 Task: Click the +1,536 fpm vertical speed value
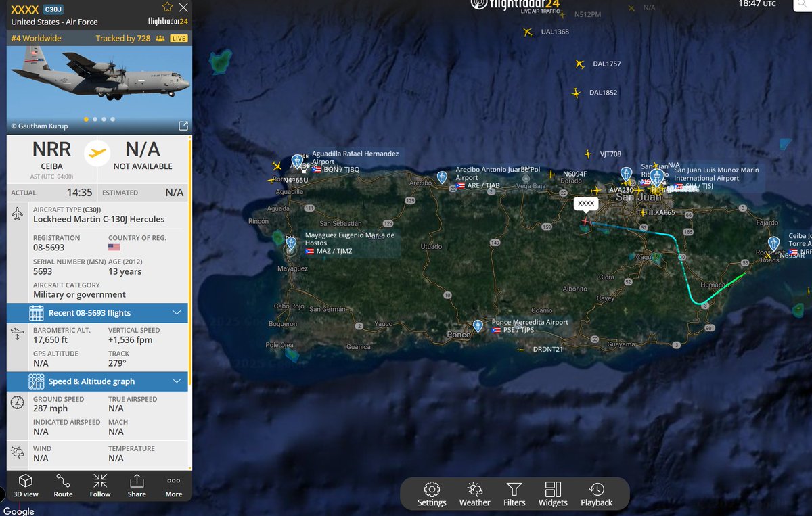[x=131, y=339]
